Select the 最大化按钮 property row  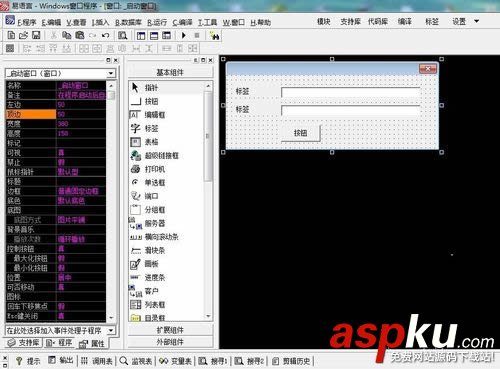pyautogui.click(x=56, y=258)
